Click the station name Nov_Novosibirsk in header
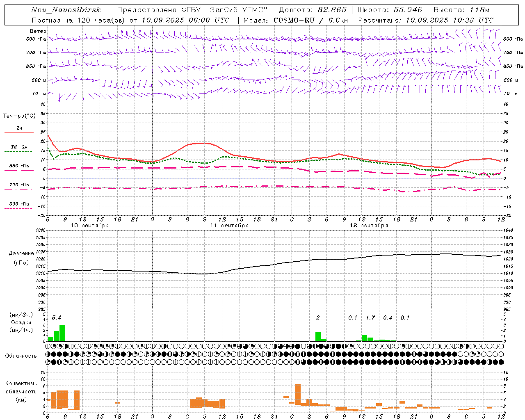 (66, 10)
